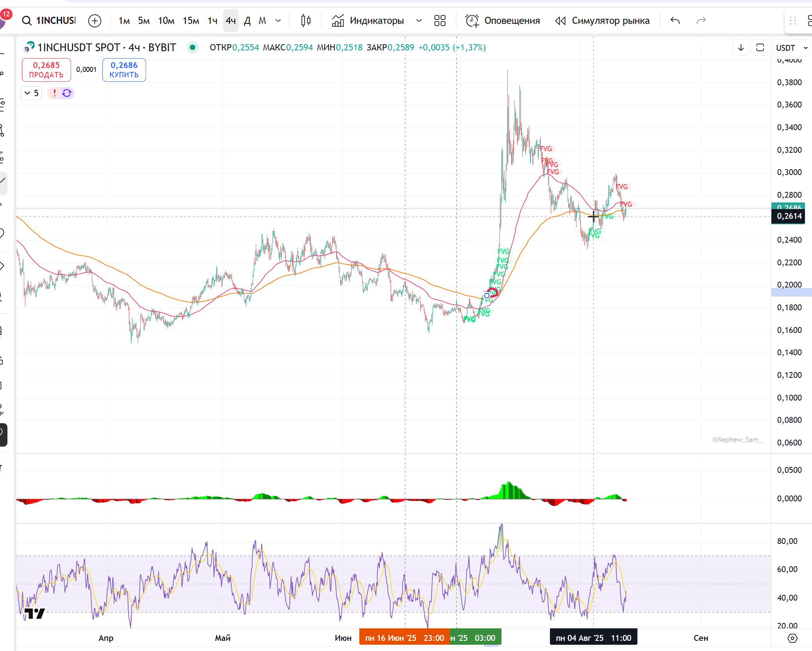
Task: Switch to the daily Д timeframe
Action: [x=247, y=20]
